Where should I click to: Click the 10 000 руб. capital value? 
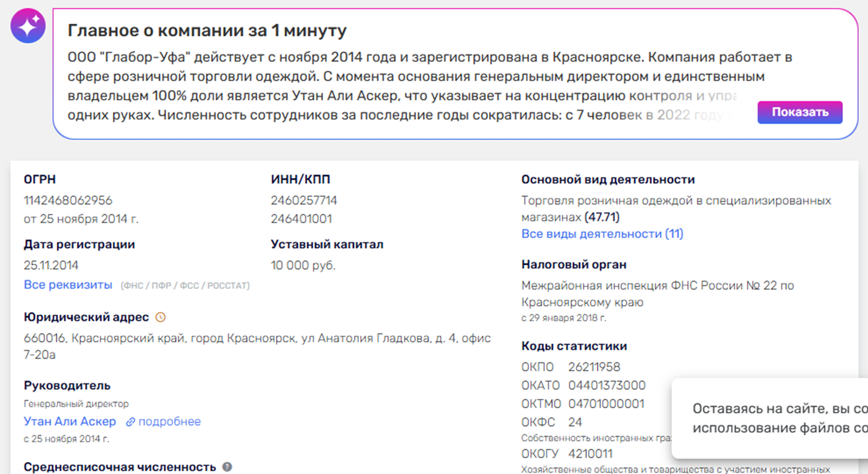pyautogui.click(x=303, y=265)
